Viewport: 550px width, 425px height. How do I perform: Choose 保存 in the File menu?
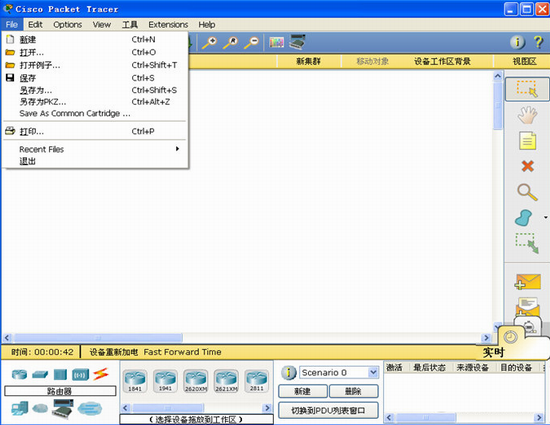[95, 78]
